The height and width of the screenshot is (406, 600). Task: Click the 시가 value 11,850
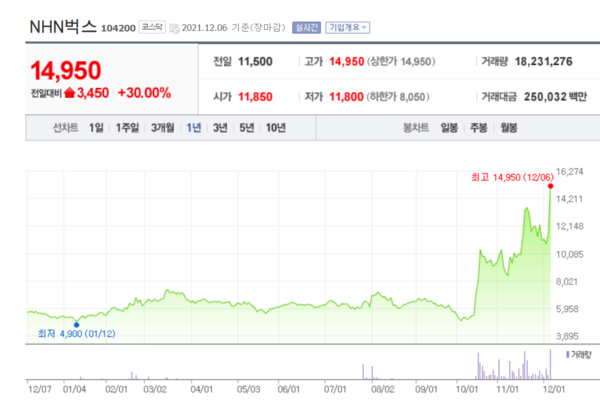(x=255, y=97)
